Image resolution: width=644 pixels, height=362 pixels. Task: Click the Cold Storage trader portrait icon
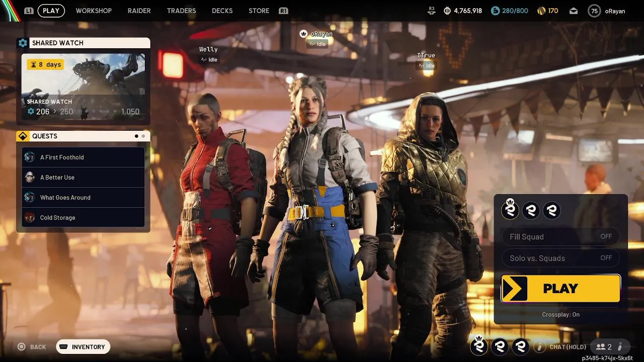pos(30,217)
